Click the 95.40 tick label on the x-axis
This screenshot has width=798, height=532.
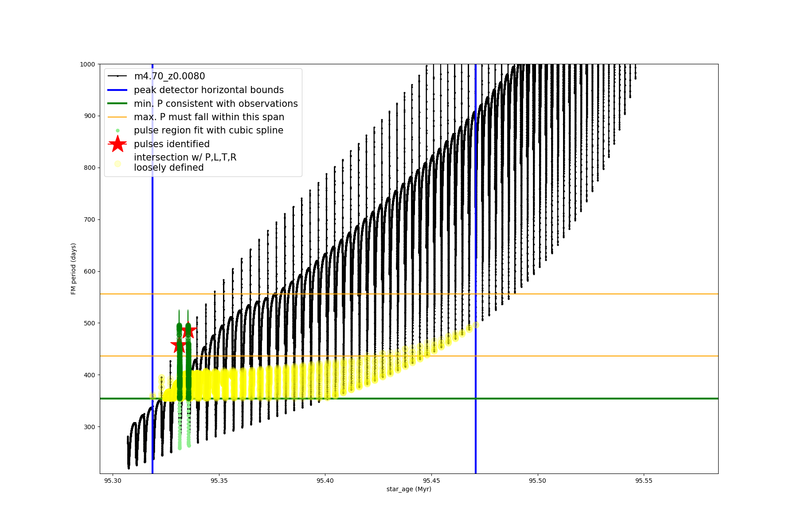[x=325, y=481]
